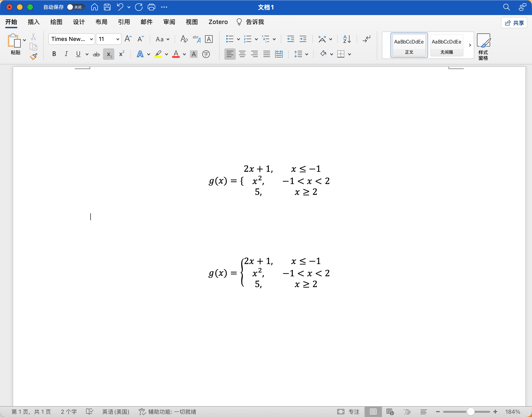Select center text alignment
532x417 pixels.
(242, 54)
